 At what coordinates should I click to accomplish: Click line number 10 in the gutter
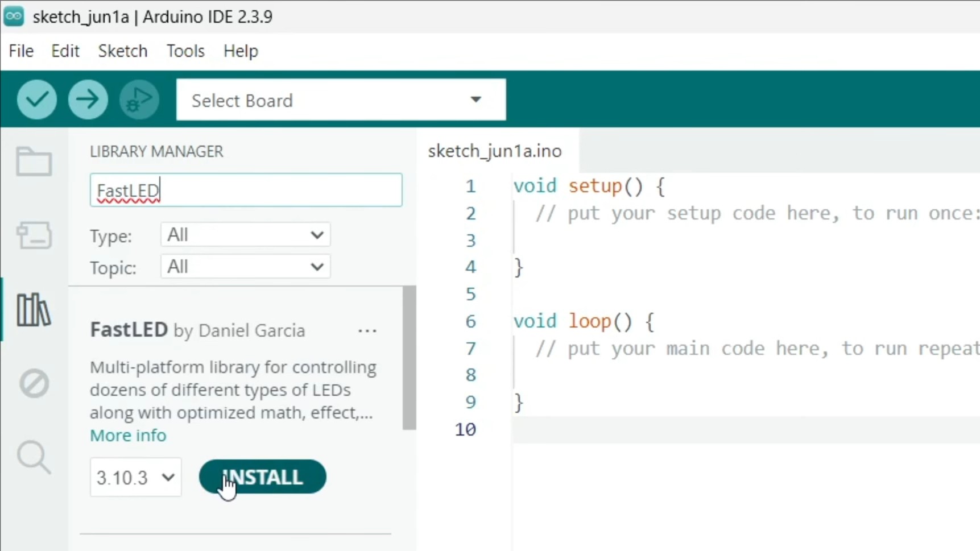point(465,429)
